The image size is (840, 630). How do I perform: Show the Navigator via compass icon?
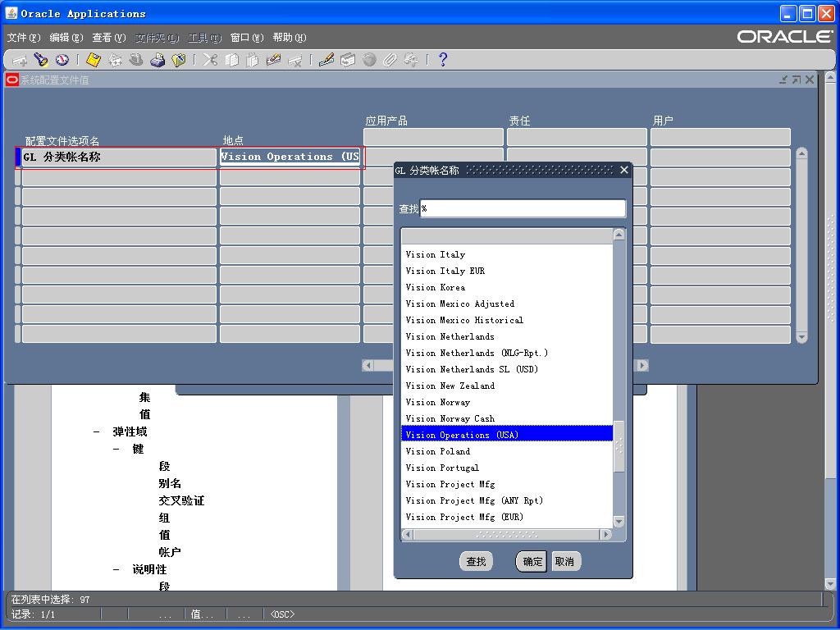pos(62,60)
